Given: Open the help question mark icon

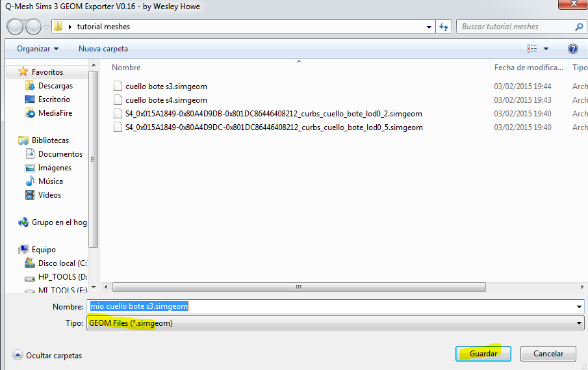Looking at the screenshot, I should pyautogui.click(x=572, y=49).
